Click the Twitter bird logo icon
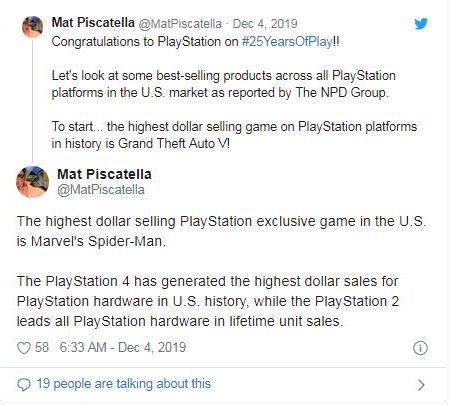 point(421,24)
